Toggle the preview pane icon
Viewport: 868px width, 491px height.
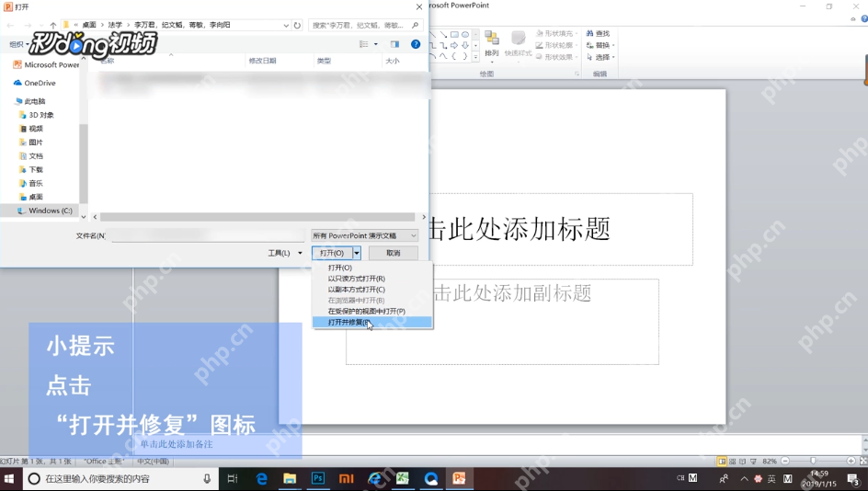point(394,44)
